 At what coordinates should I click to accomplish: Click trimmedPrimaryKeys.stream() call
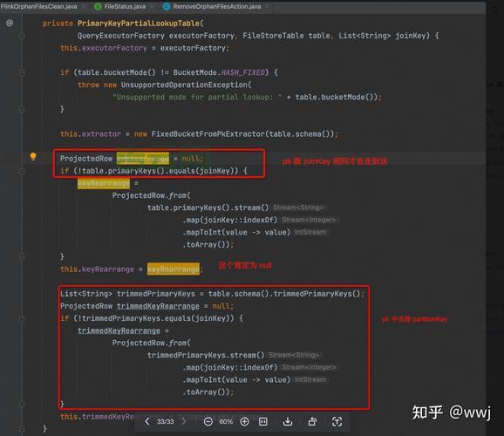click(206, 355)
